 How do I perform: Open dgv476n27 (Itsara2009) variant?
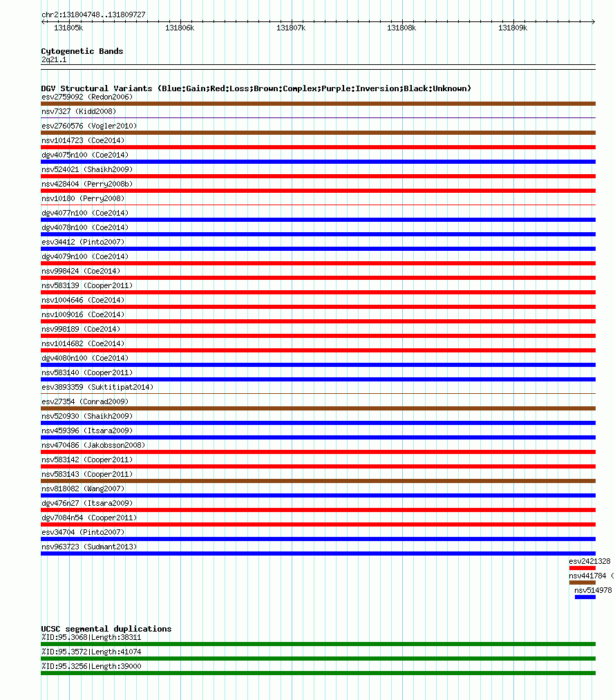(x=87, y=503)
